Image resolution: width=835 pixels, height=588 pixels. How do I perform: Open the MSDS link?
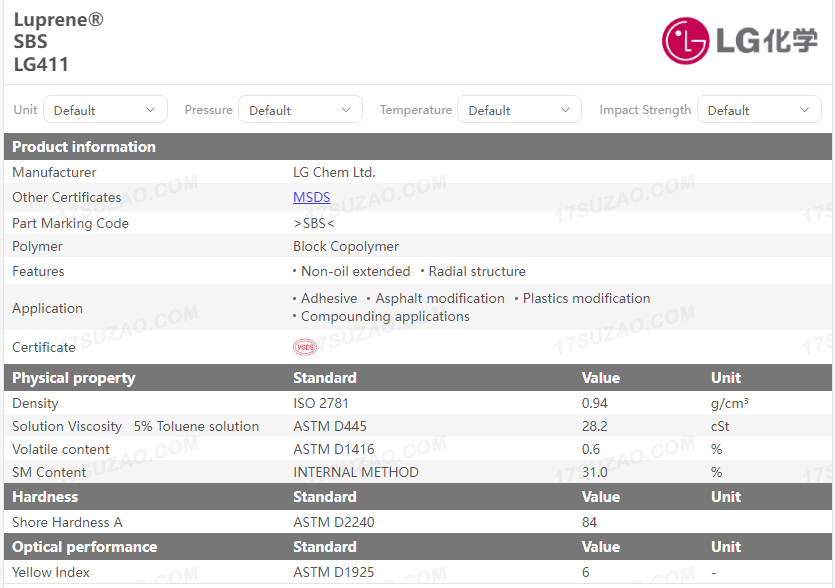[312, 197]
